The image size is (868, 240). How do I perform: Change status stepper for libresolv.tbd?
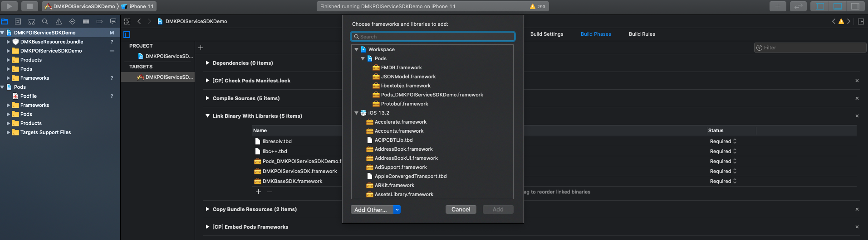click(x=735, y=141)
